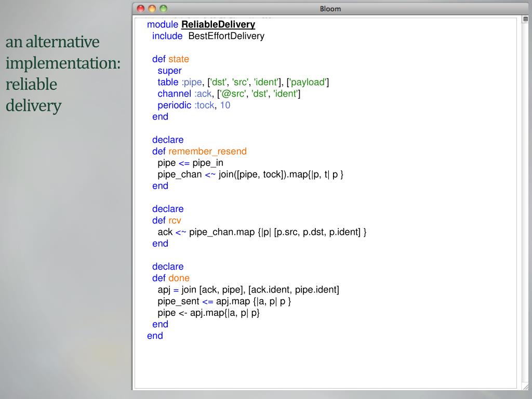Click the 'pipe_sent <= apj.map' line
This screenshot has height=399, width=532.
coord(224,301)
